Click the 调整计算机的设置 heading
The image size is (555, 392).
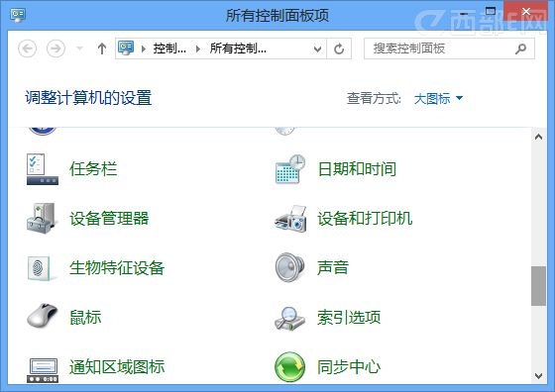(88, 98)
